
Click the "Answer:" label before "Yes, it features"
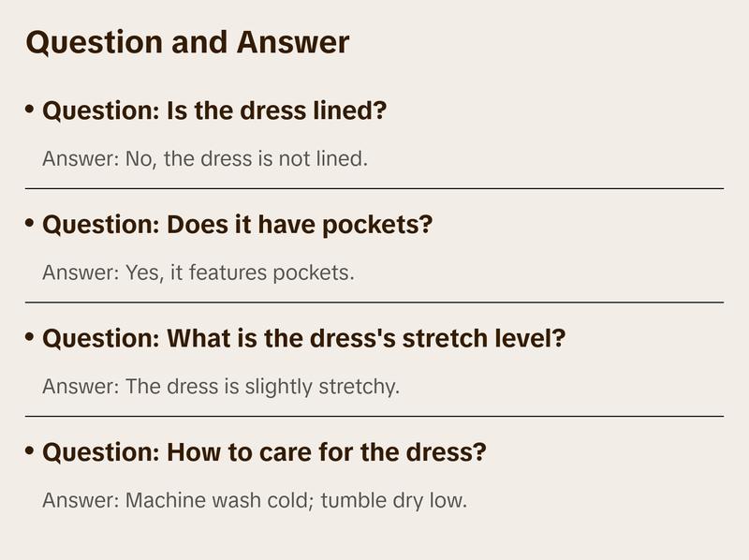[x=81, y=273]
